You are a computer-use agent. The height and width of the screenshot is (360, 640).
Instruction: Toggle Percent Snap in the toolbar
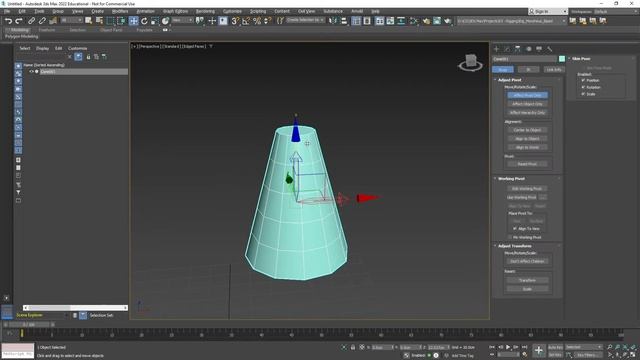point(257,21)
